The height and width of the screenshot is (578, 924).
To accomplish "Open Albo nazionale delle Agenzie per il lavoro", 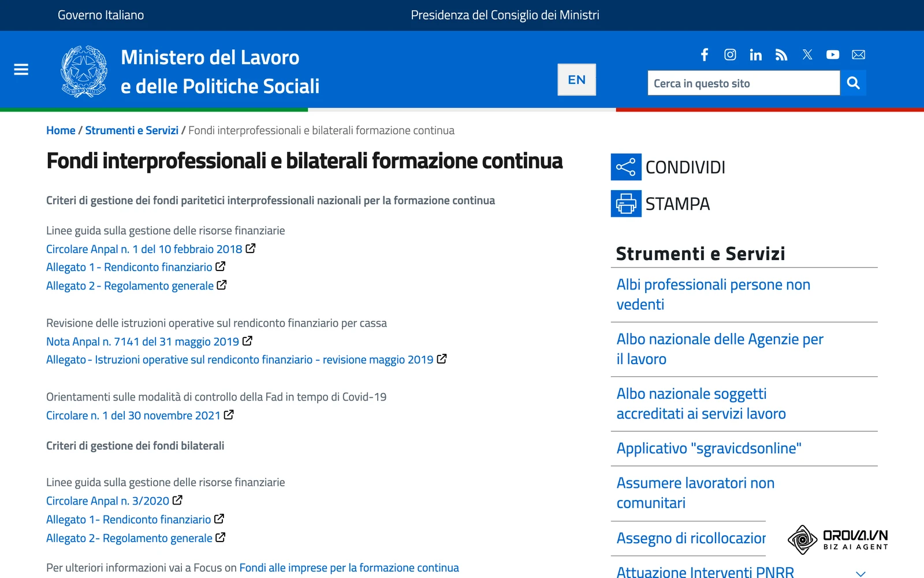I will point(720,349).
